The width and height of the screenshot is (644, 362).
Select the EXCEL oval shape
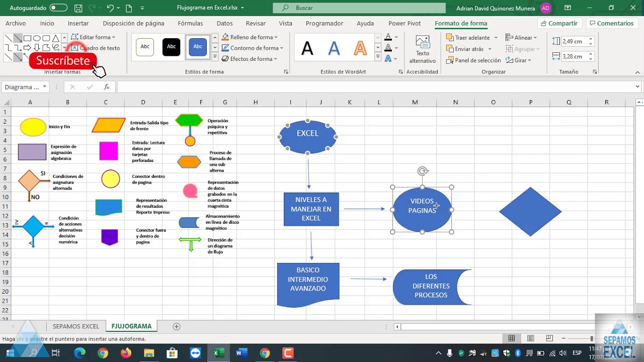[307, 136]
